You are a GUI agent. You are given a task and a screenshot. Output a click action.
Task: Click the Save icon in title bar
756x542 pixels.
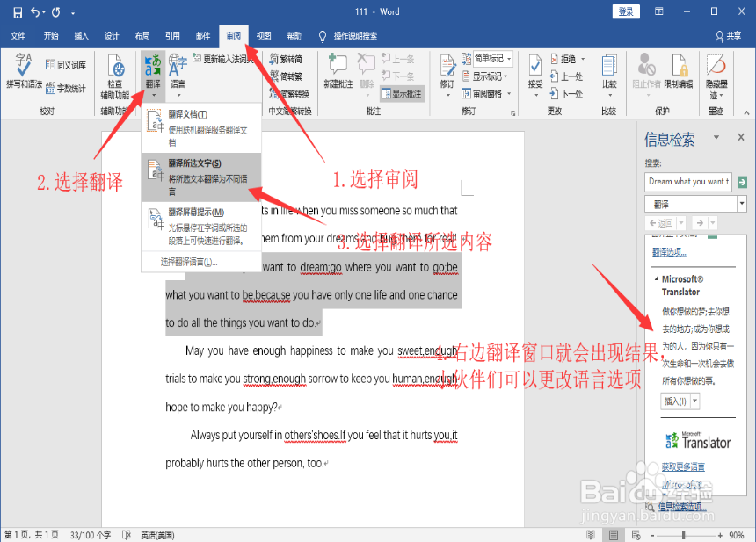tap(18, 12)
